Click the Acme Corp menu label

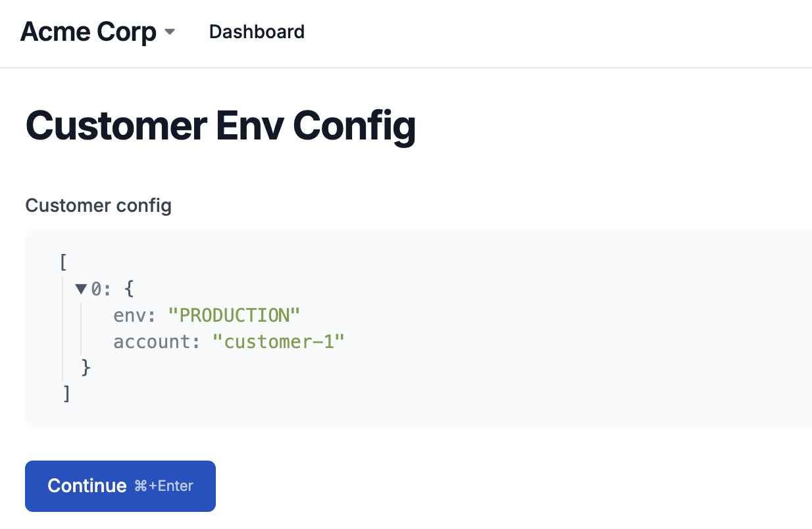[89, 31]
